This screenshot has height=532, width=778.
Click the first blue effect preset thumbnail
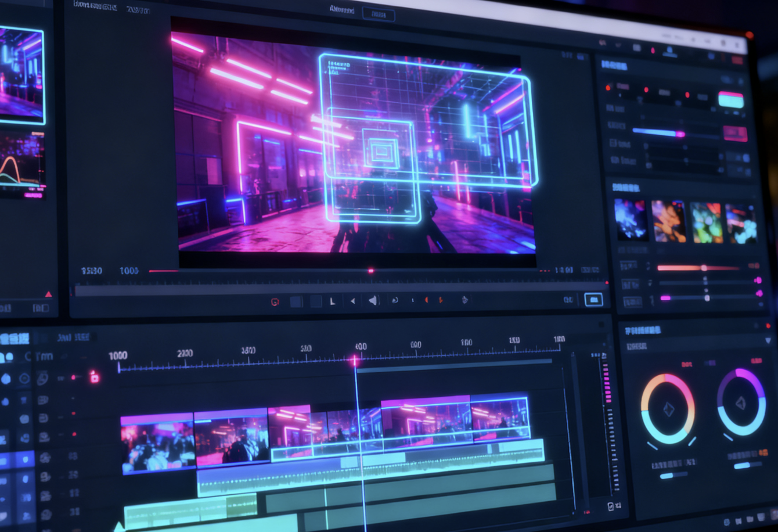(630, 220)
